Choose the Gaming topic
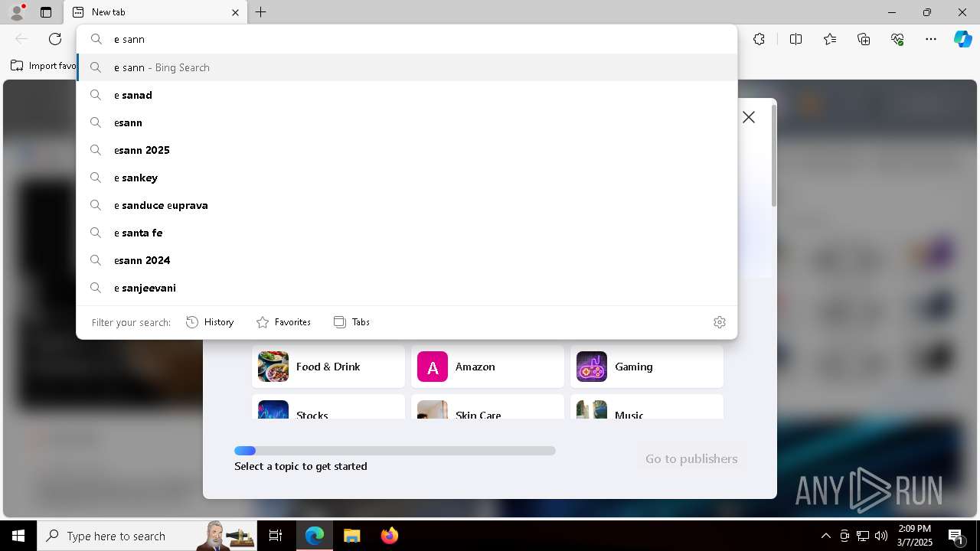The width and height of the screenshot is (980, 551). coord(647,367)
